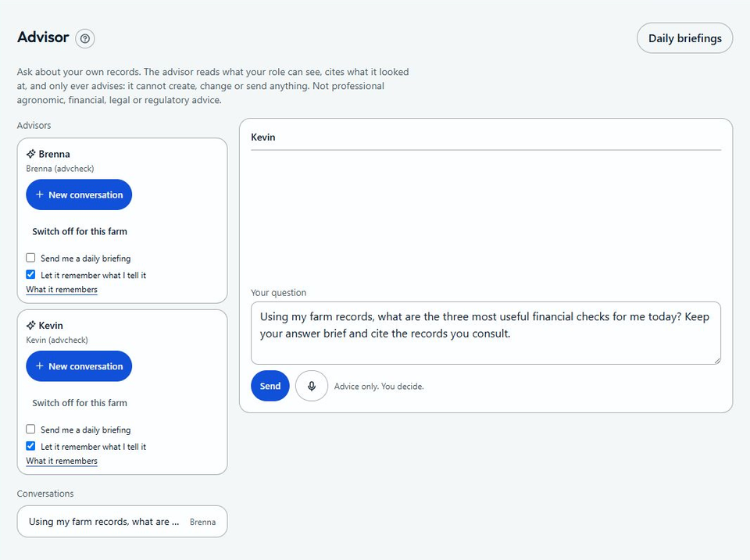Click the 'Kevin' advisor card name

pyautogui.click(x=51, y=326)
